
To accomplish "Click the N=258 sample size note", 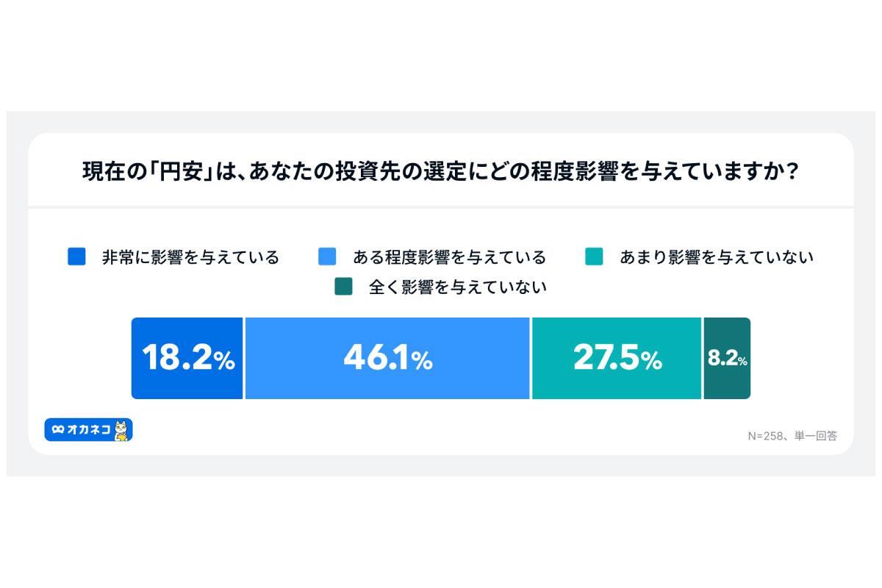I will 765,436.
